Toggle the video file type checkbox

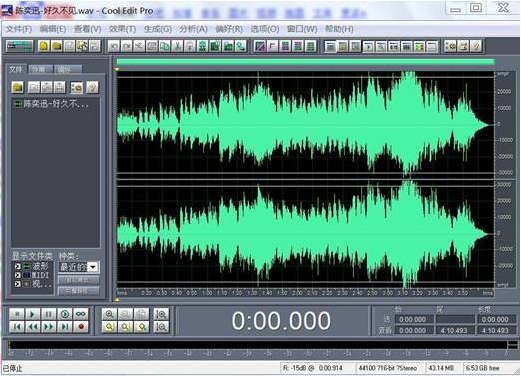click(18, 284)
